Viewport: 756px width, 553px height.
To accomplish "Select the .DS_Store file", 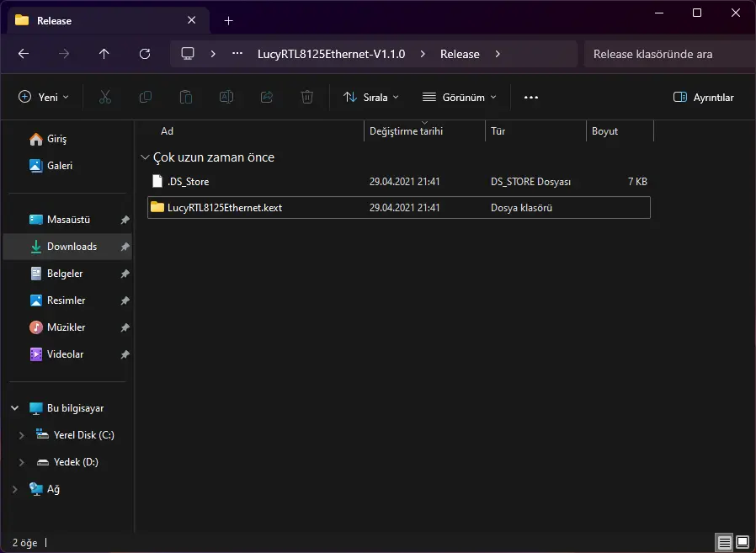I will tap(399, 182).
